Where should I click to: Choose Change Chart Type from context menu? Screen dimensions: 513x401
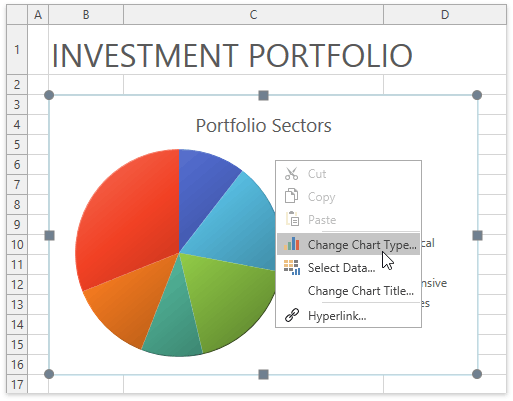(x=348, y=244)
